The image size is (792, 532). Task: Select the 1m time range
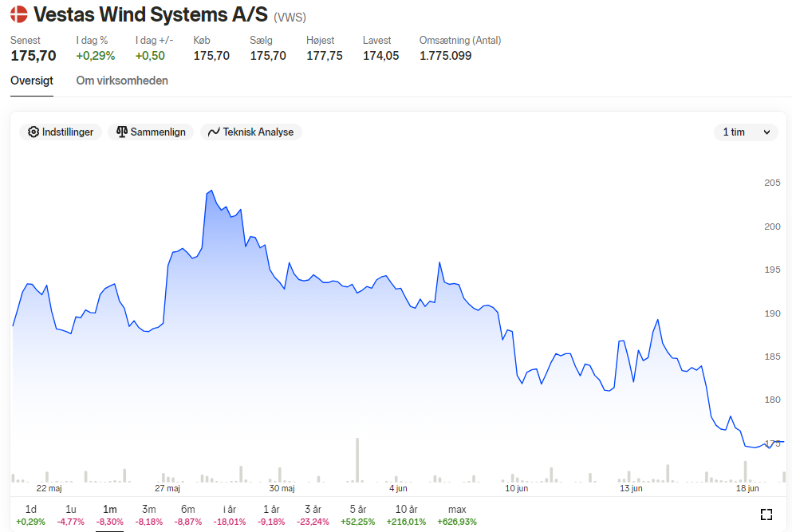[x=109, y=514]
